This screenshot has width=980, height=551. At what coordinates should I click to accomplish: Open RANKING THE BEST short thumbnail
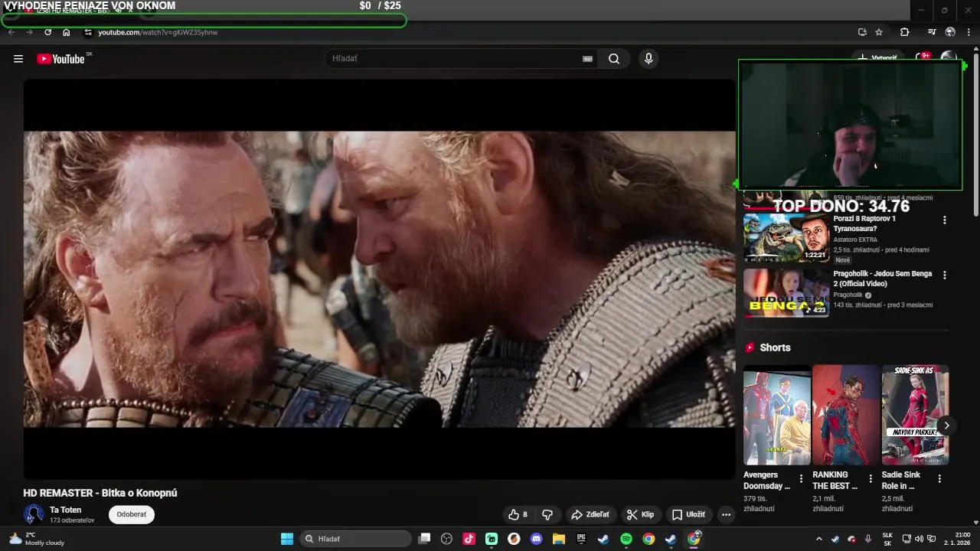[846, 415]
